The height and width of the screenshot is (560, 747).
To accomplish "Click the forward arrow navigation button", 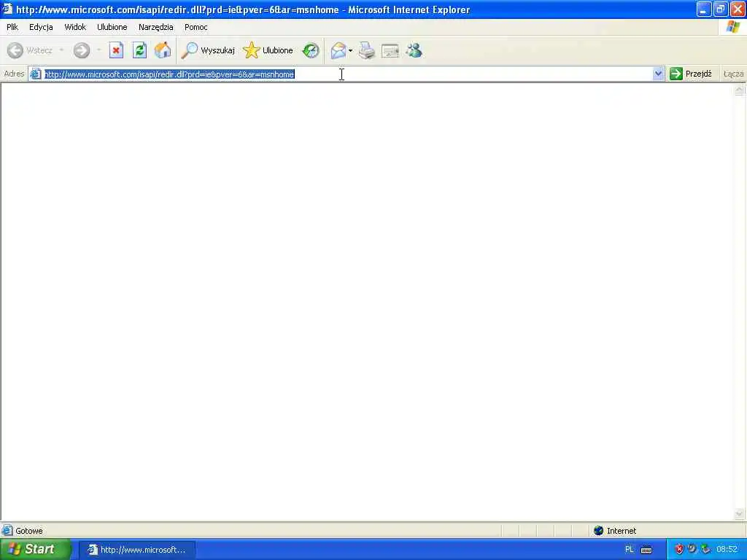I will 82,50.
